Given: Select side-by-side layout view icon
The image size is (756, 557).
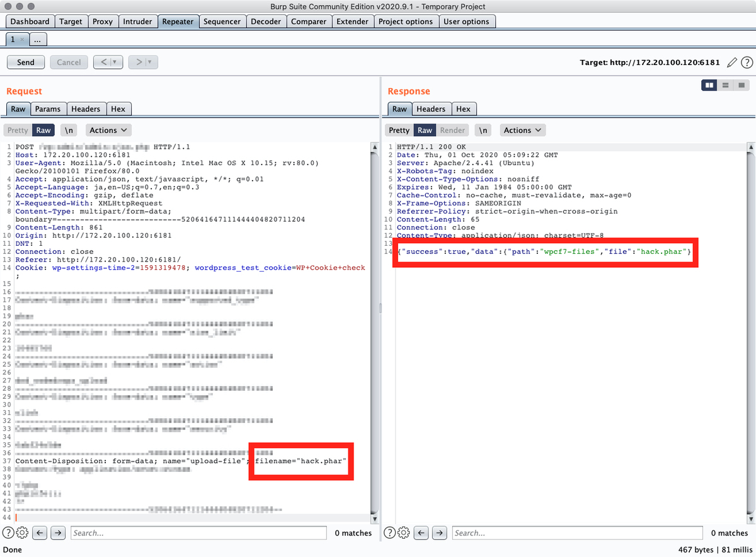Looking at the screenshot, I should click(709, 85).
